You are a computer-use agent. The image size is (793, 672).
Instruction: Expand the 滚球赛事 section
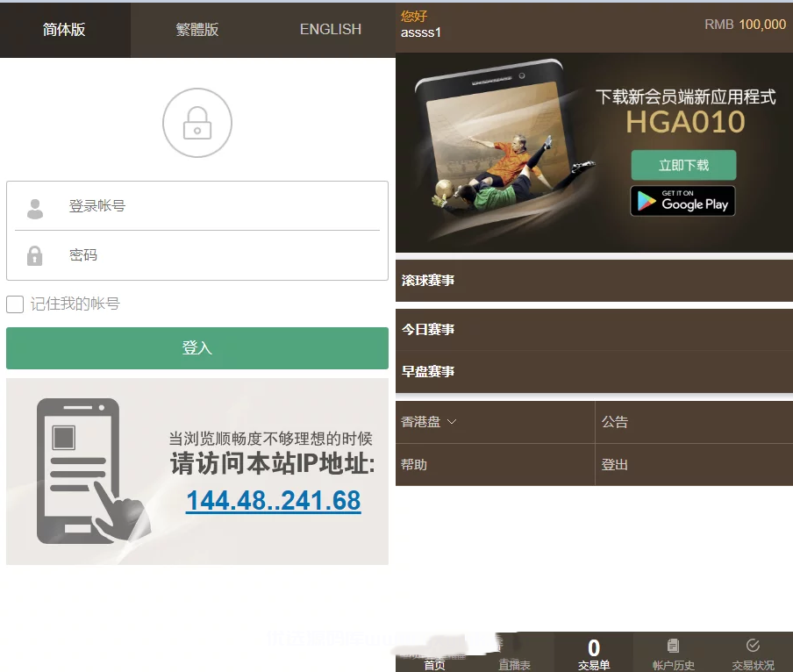[x=594, y=281]
